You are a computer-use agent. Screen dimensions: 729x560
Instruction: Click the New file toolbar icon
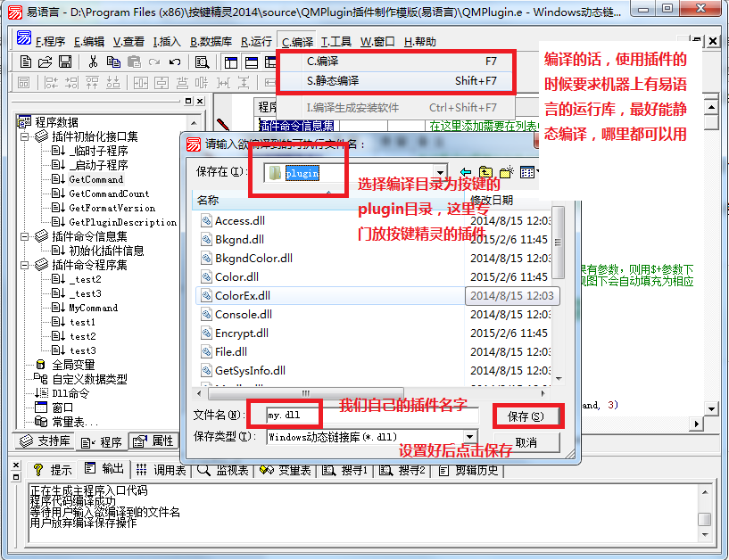click(26, 62)
